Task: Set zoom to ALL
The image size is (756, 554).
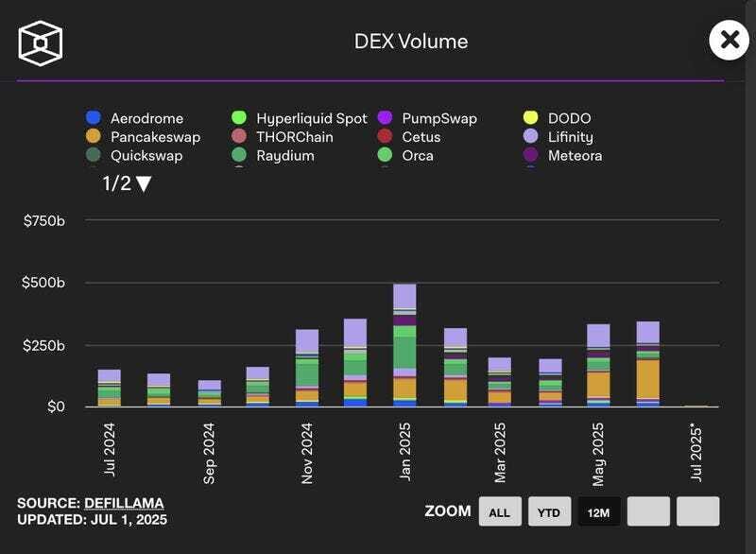Action: tap(500, 511)
